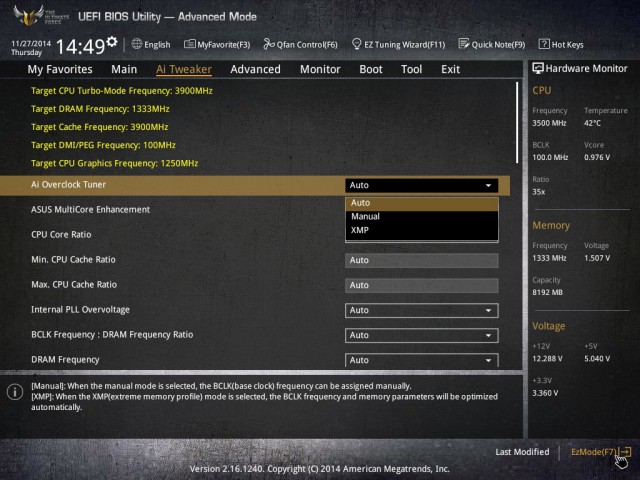Viewport: 640px width, 480px height.
Task: Open BCLK Frequency : DRAM Frequency Ratio dropdown
Action: click(422, 336)
